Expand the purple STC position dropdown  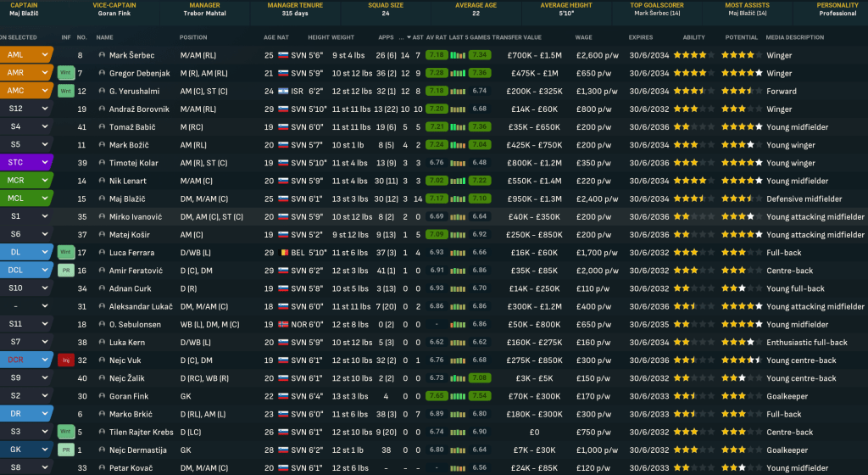(25, 163)
